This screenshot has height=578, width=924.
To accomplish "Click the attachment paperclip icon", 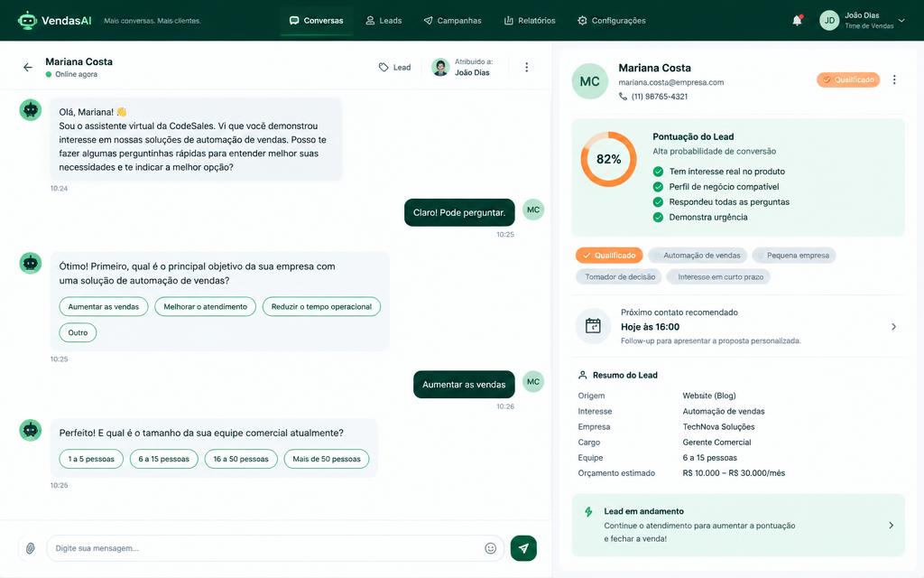I will point(30,548).
